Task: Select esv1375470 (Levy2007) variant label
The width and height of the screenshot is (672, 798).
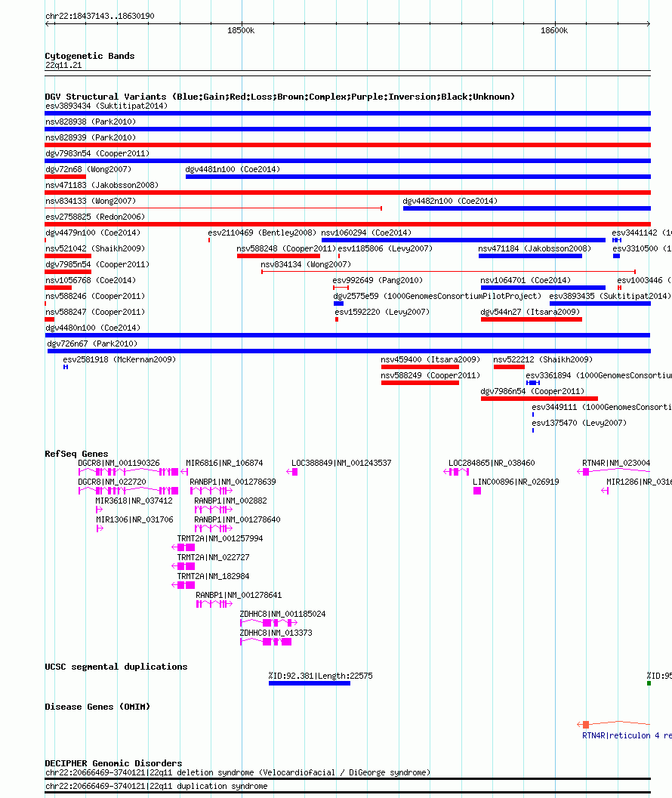Action: (579, 423)
